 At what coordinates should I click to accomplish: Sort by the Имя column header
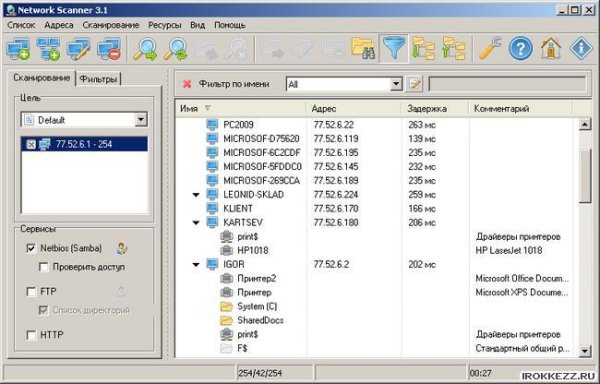point(241,109)
